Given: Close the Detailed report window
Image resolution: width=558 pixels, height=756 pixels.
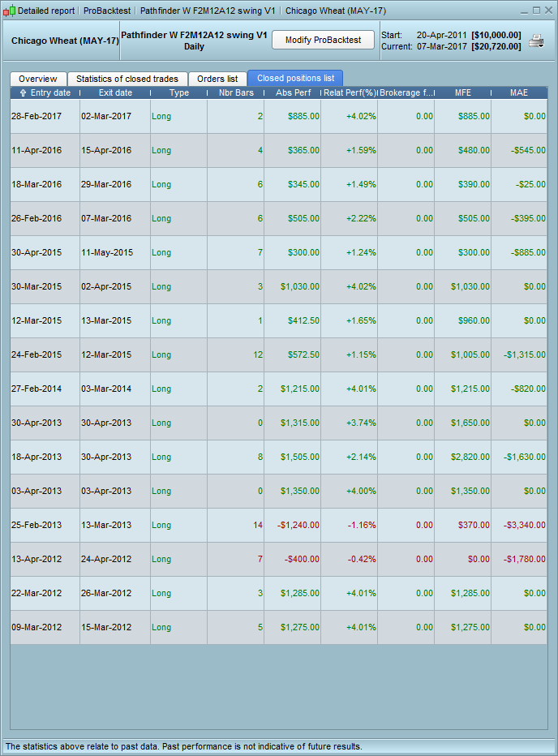Looking at the screenshot, I should point(548,11).
